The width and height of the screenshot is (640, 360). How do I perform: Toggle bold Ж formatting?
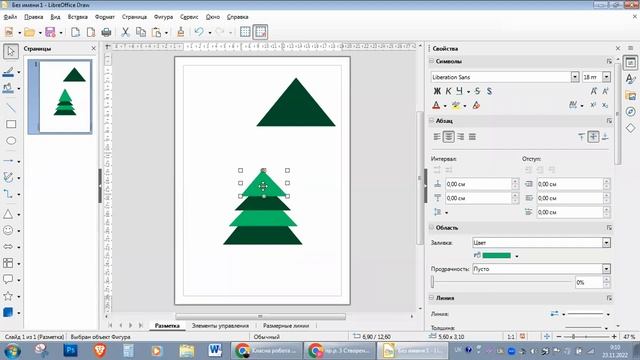tap(437, 91)
